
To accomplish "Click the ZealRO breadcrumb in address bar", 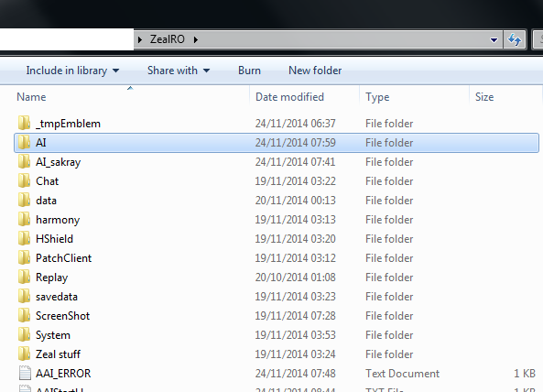I will (x=168, y=39).
